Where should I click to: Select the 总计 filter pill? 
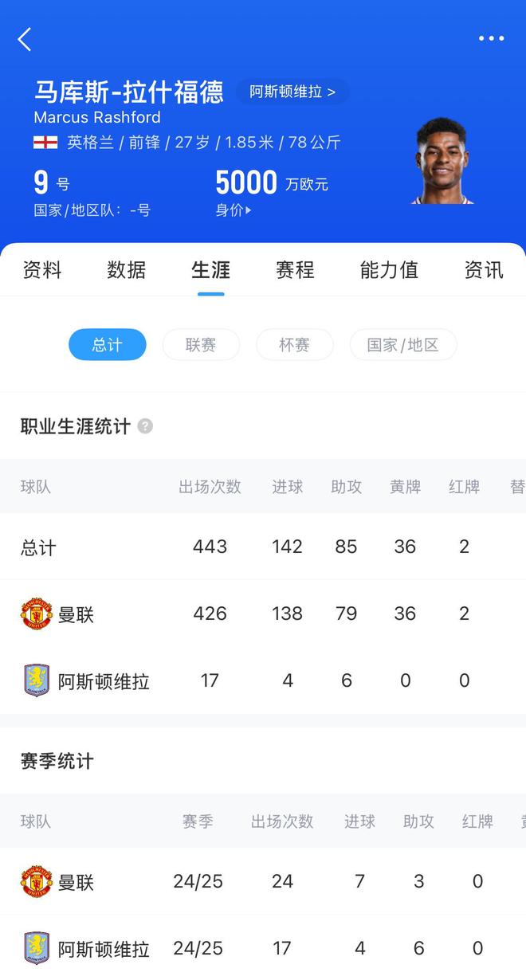[x=108, y=345]
